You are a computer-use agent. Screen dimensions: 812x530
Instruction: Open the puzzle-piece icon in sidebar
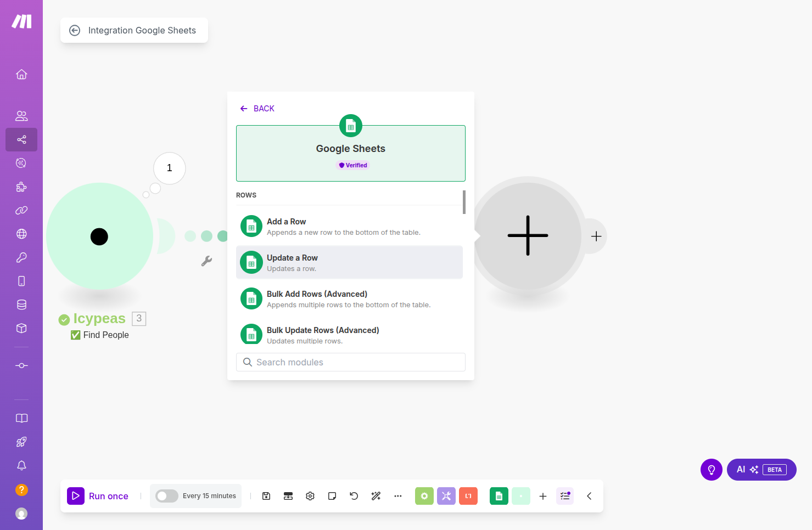[x=21, y=187]
